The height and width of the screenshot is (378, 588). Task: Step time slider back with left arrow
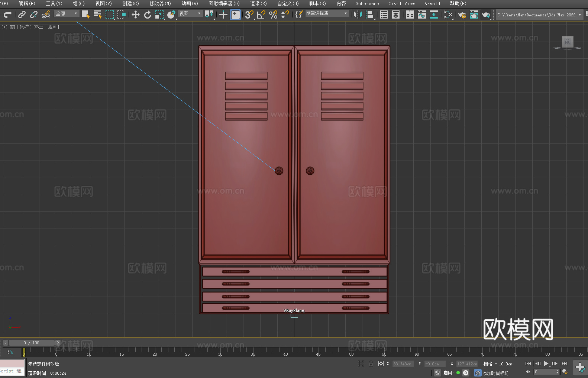pos(5,343)
